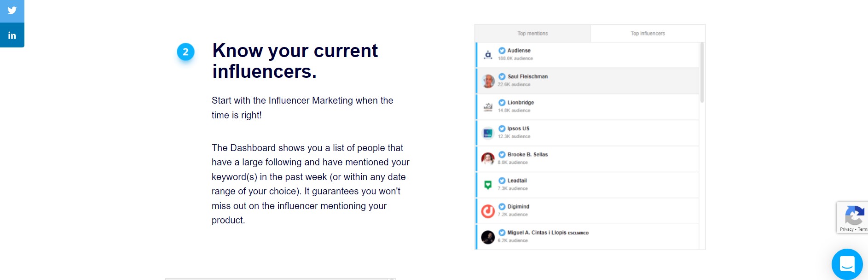Click the influencer list scrollbar

click(702, 72)
